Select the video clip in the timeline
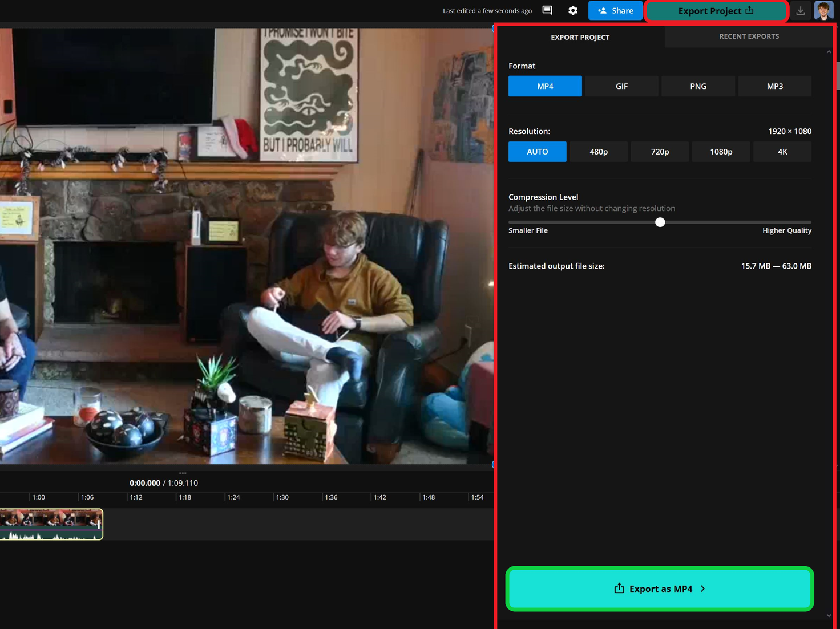Image resolution: width=840 pixels, height=629 pixels. click(x=51, y=524)
